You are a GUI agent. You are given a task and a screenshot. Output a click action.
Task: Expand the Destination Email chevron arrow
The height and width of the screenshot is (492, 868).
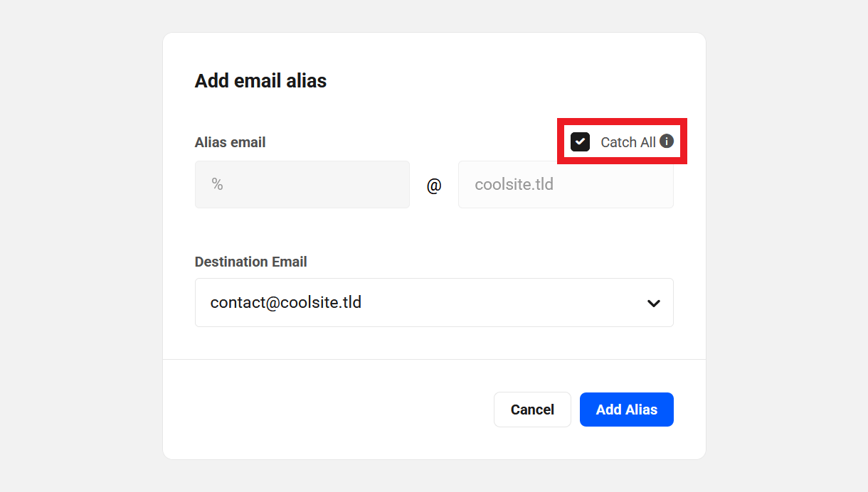tap(653, 303)
